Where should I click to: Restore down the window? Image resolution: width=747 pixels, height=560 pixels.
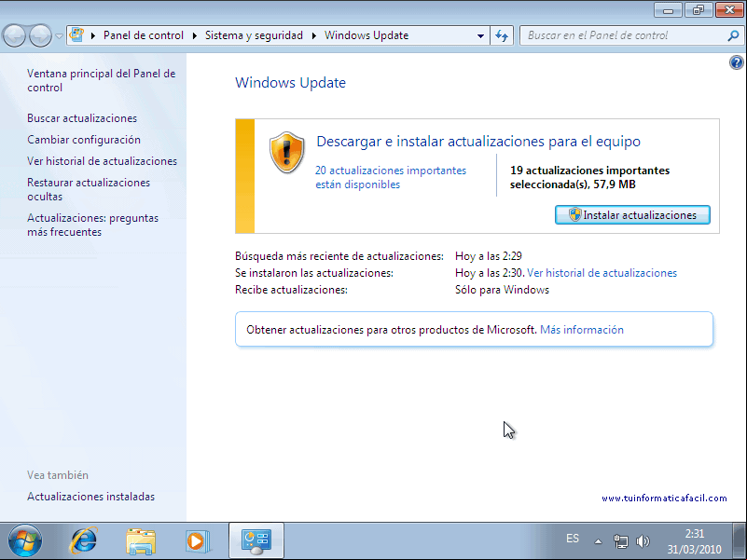click(699, 10)
